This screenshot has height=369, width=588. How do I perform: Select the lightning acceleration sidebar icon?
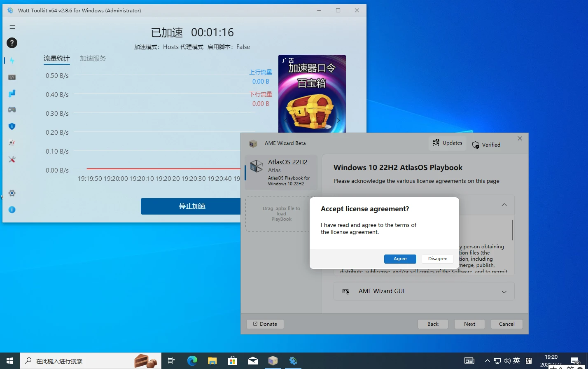tap(12, 61)
